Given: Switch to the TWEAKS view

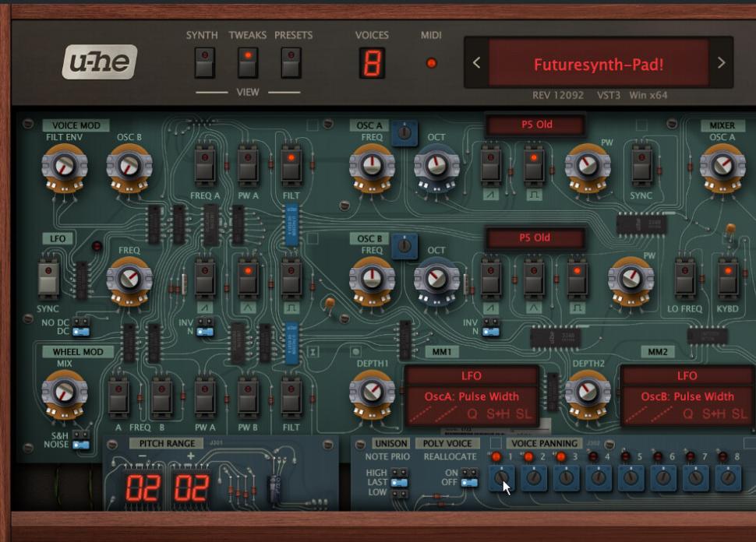Looking at the screenshot, I should tap(248, 62).
